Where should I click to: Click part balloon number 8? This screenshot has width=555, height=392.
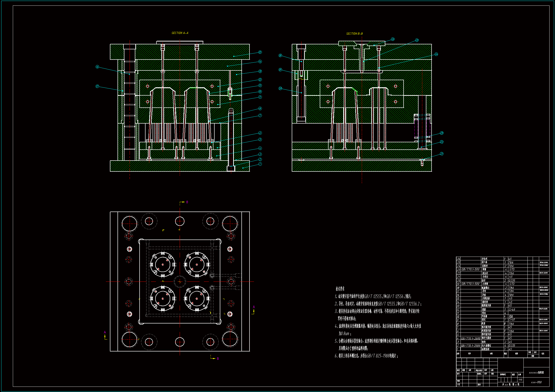[260, 108]
